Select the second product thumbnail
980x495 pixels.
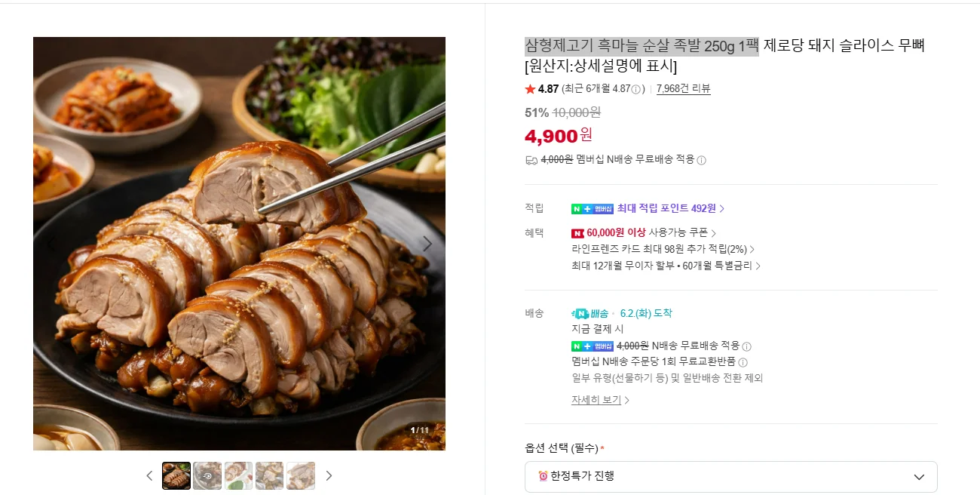click(207, 476)
